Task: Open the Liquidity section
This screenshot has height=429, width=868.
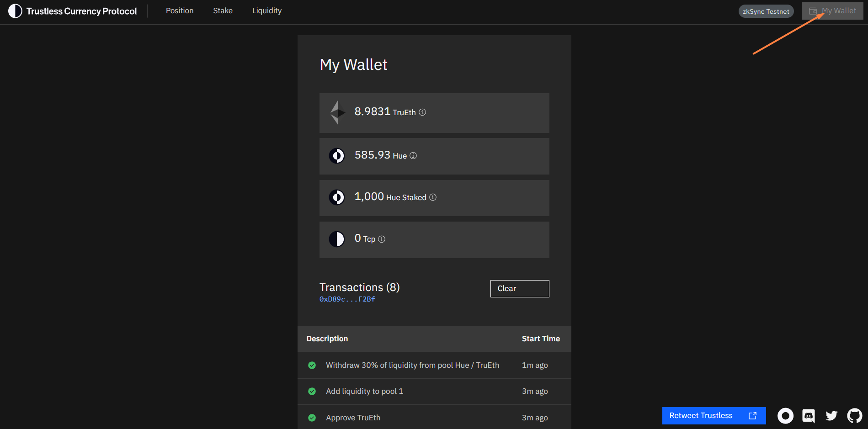Action: coord(266,11)
